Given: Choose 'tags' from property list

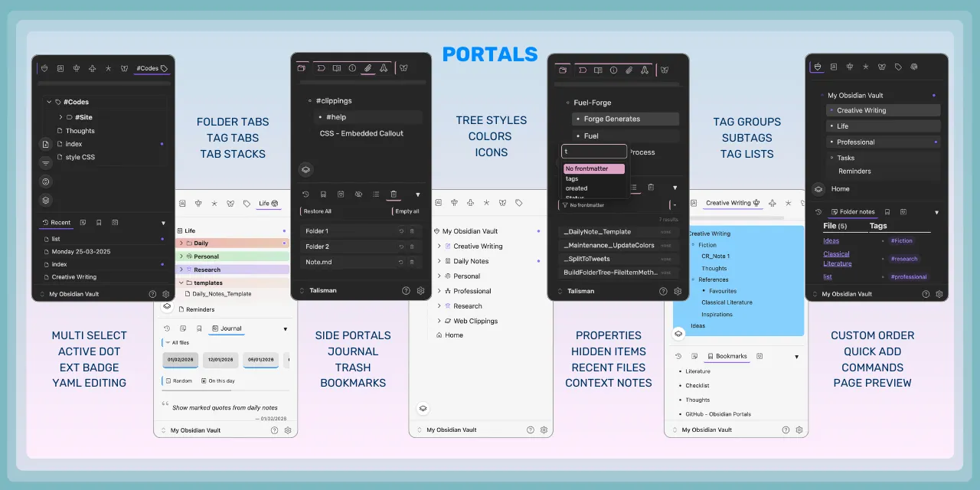Looking at the screenshot, I should click(572, 178).
